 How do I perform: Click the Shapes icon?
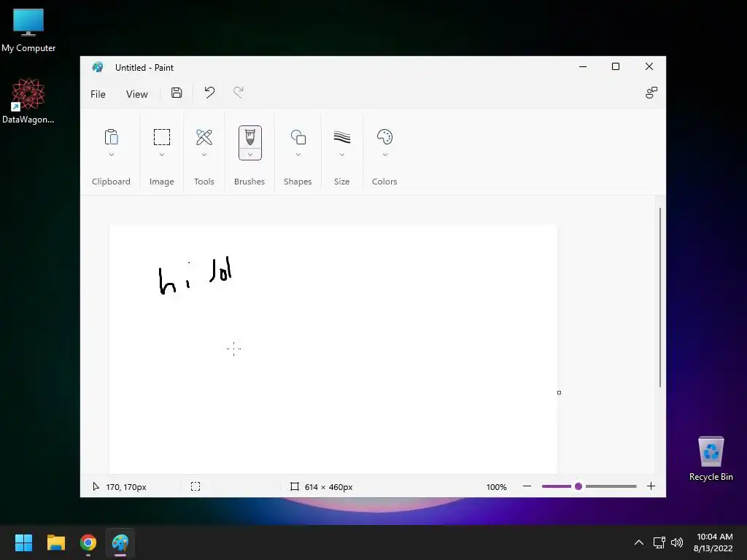[x=298, y=137]
